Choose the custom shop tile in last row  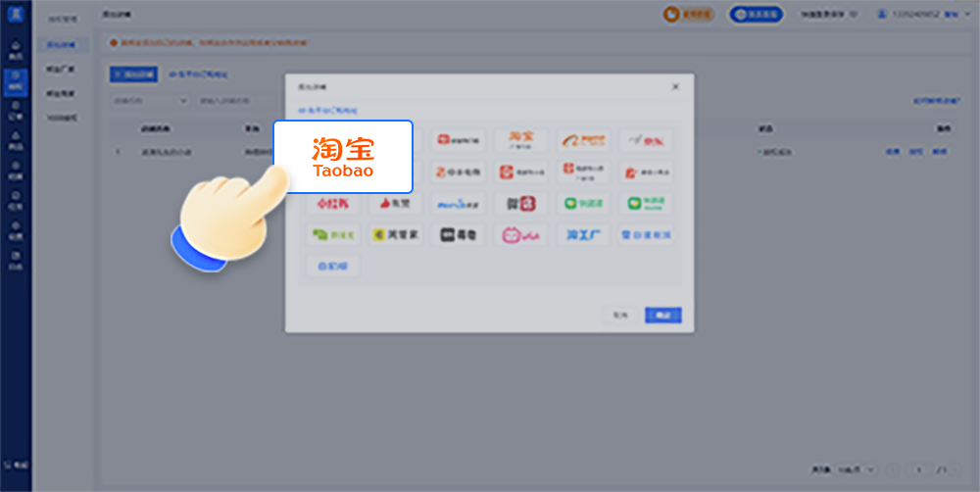coord(332,266)
